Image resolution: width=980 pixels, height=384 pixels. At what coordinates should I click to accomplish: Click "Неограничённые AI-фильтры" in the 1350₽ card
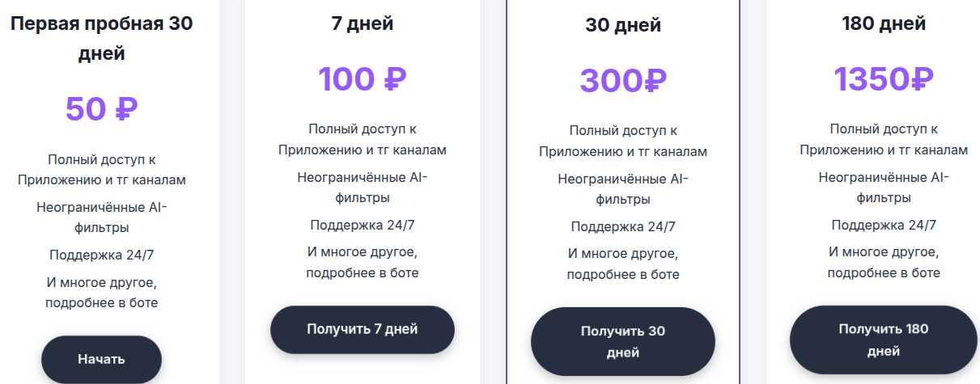coord(884,188)
